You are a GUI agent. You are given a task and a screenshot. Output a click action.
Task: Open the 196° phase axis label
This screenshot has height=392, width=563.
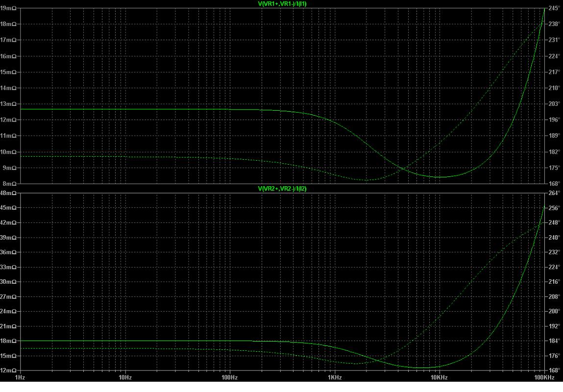(x=554, y=120)
